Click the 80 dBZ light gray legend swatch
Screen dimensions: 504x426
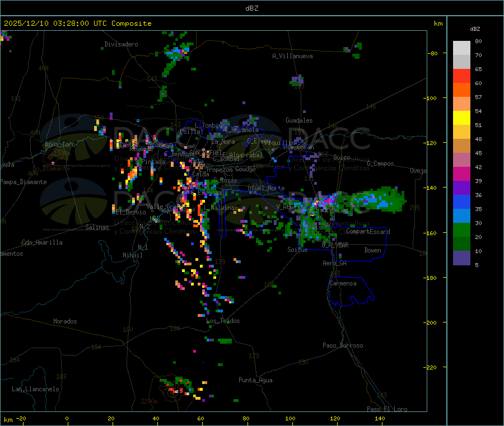(461, 48)
